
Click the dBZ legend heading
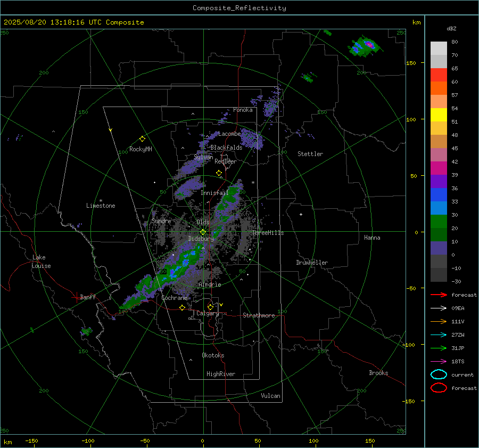451,28
